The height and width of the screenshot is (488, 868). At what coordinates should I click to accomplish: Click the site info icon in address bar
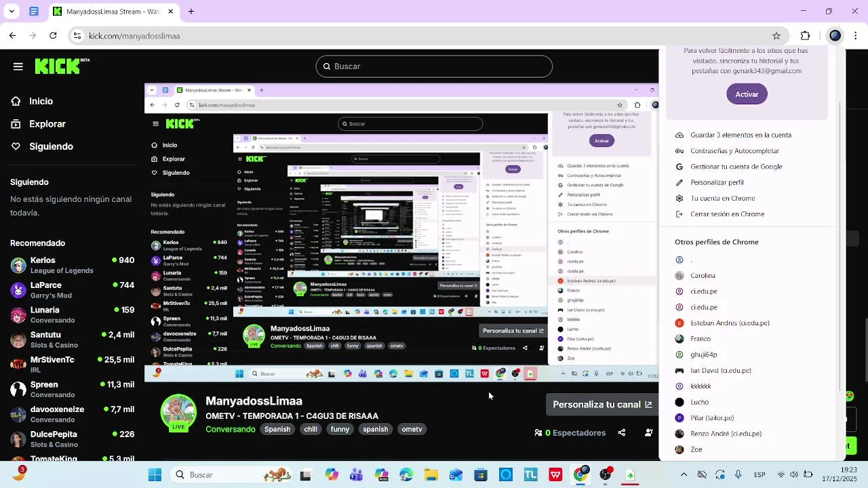[x=77, y=36]
